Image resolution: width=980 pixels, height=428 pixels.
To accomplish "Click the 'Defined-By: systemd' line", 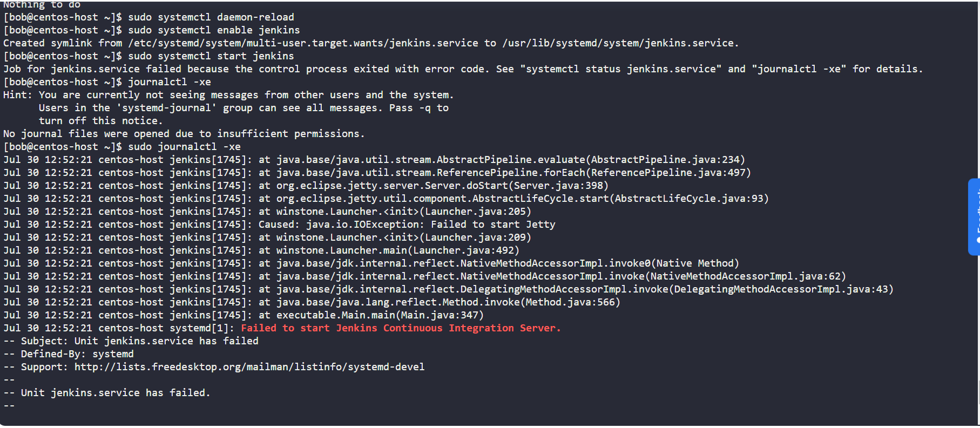I will (77, 354).
